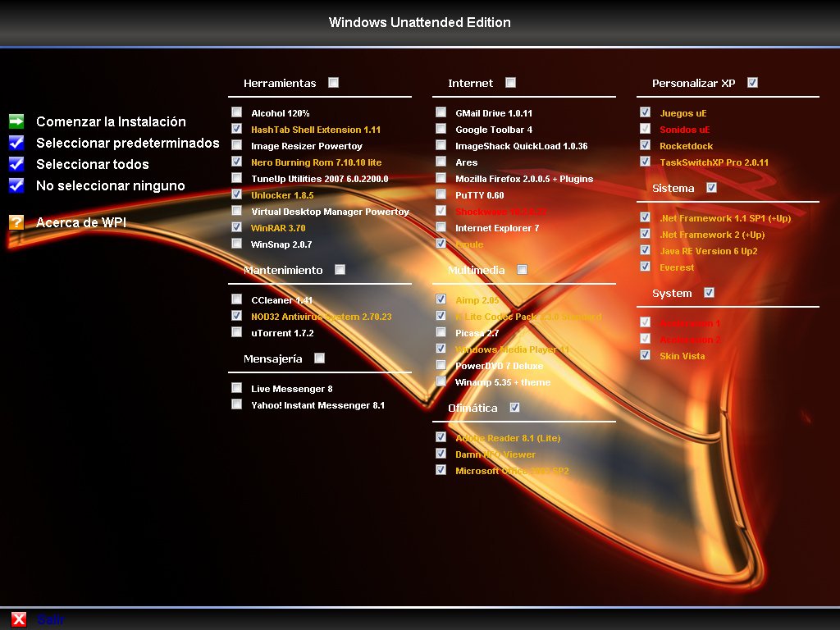Click the question mark icon beside Acerca de WPI
Screen dimensions: 840x630
[x=16, y=221]
